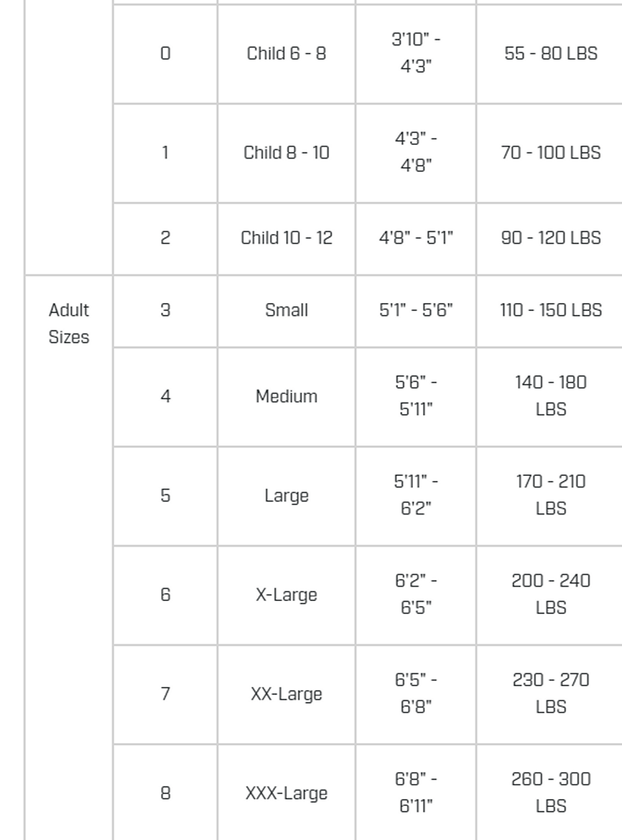The height and width of the screenshot is (840, 622).
Task: Click the "Small" size cell
Action: pyautogui.click(x=286, y=310)
